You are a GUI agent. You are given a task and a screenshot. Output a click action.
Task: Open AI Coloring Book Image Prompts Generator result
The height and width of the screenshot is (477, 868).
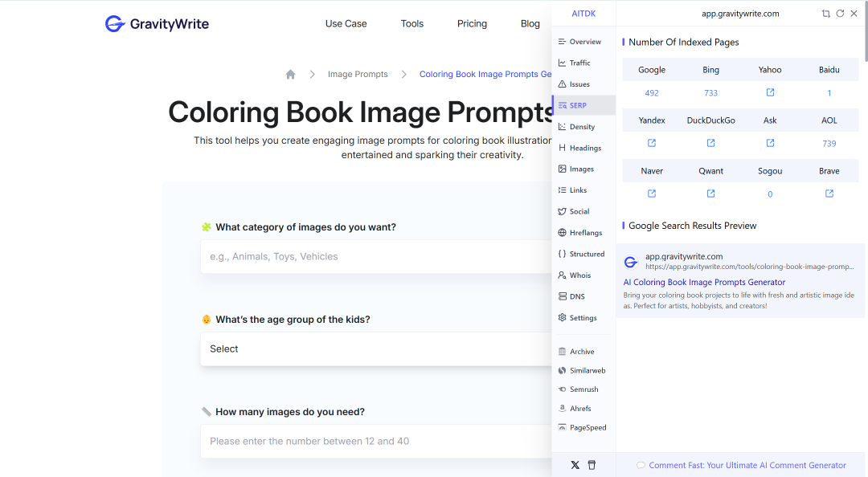pos(704,282)
